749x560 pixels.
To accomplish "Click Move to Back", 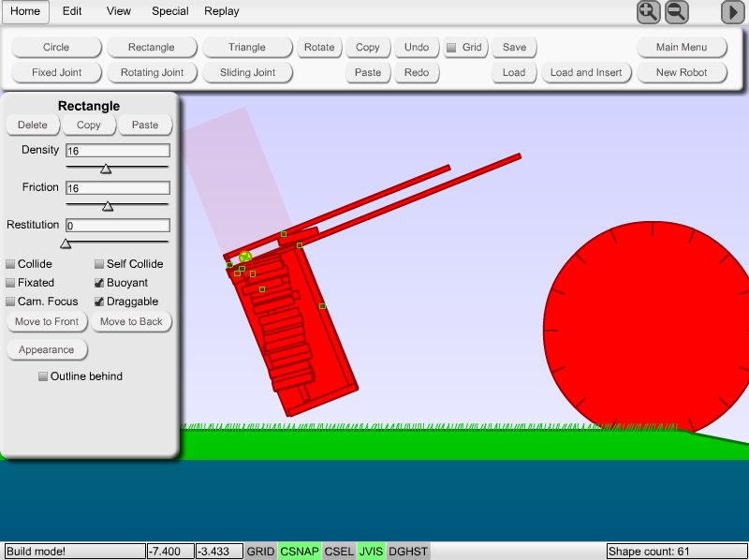I will (x=131, y=321).
